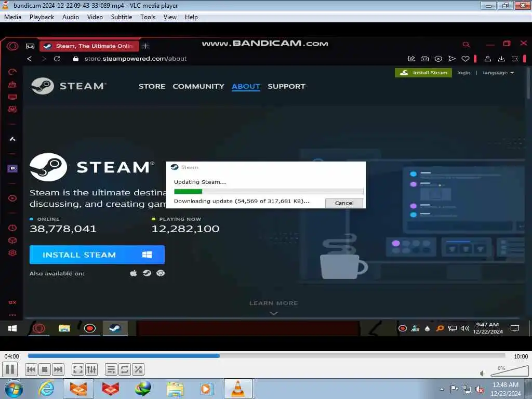Open browser Easy Setup menu icon
This screenshot has height=399, width=532.
pyautogui.click(x=515, y=59)
